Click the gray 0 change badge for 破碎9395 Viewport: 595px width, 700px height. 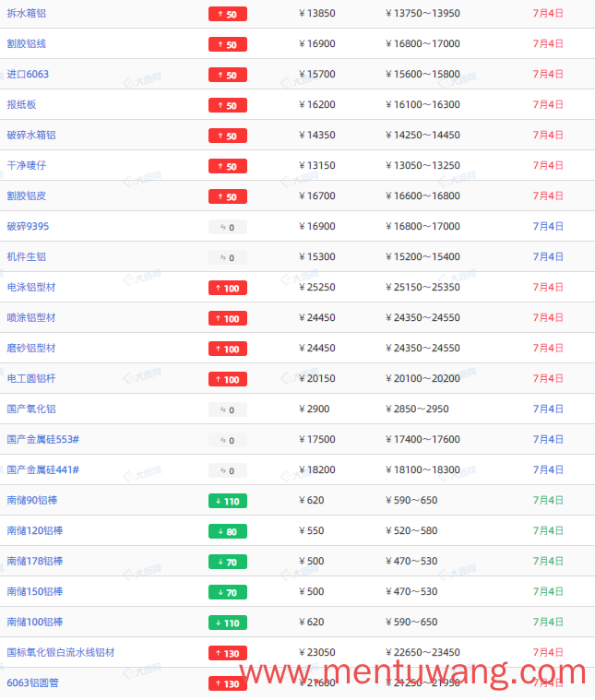228,227
